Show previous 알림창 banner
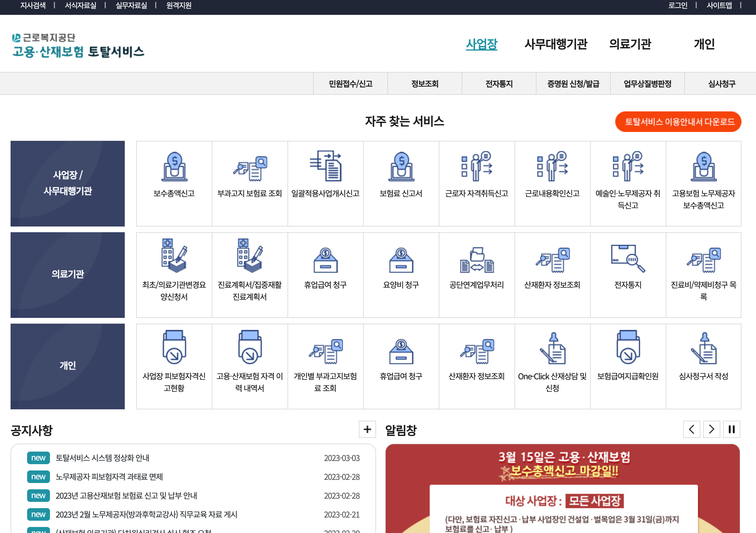 click(691, 429)
